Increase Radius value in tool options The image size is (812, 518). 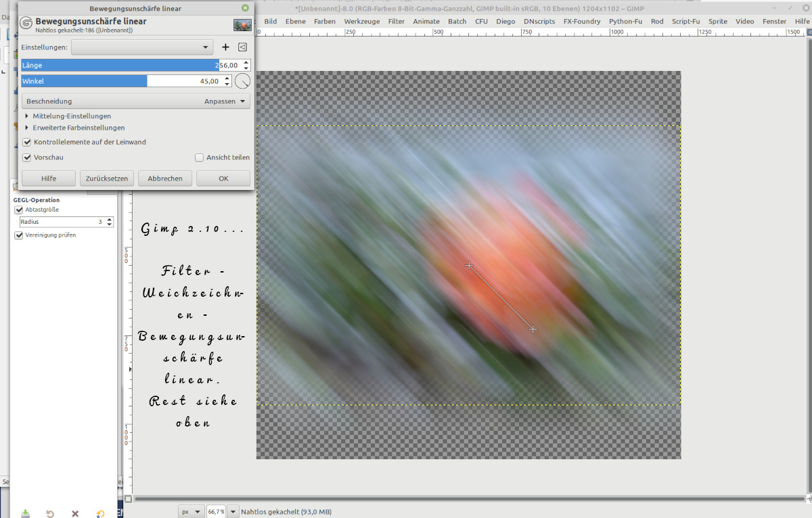[110, 219]
